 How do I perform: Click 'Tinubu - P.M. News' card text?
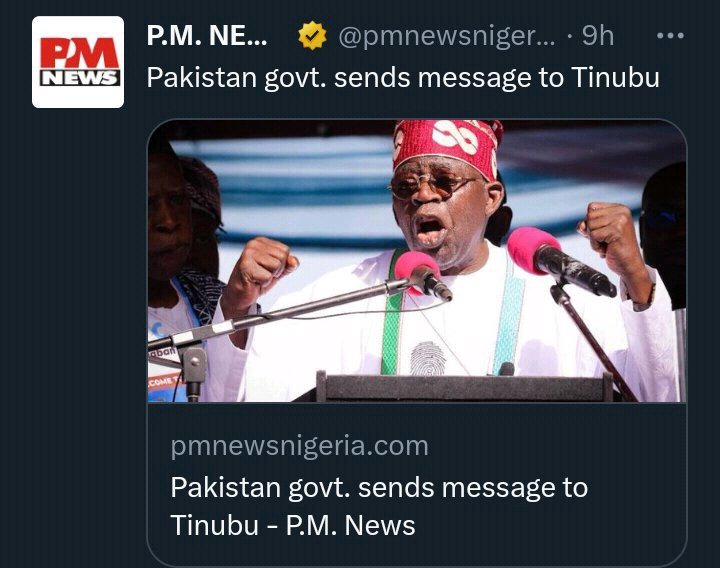click(293, 525)
